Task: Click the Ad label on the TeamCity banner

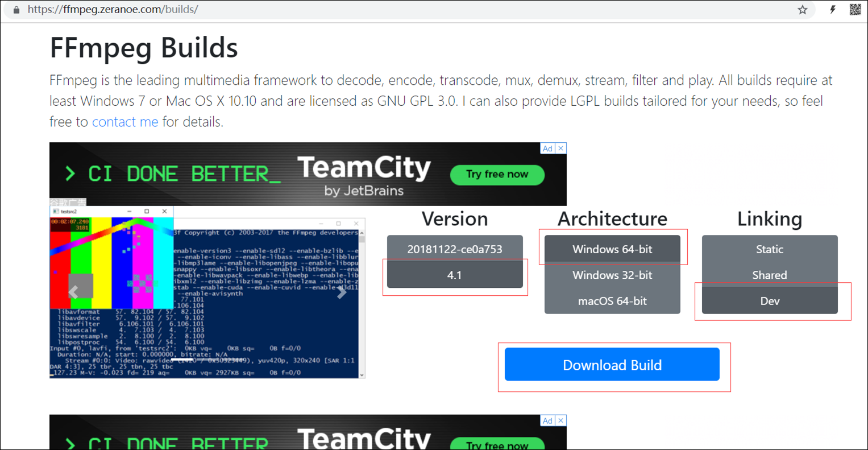Action: click(x=547, y=148)
